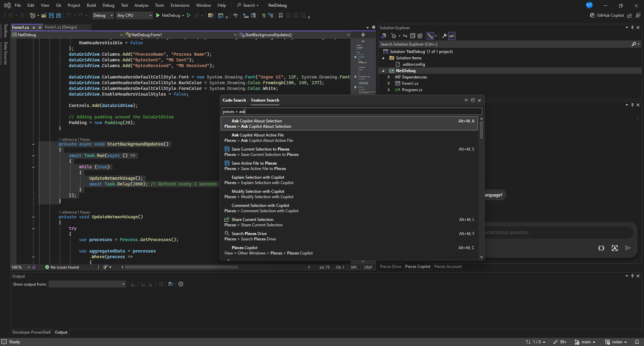Click the comment out selected lines icon
Screen dimensions: 644x346
coord(263,15)
